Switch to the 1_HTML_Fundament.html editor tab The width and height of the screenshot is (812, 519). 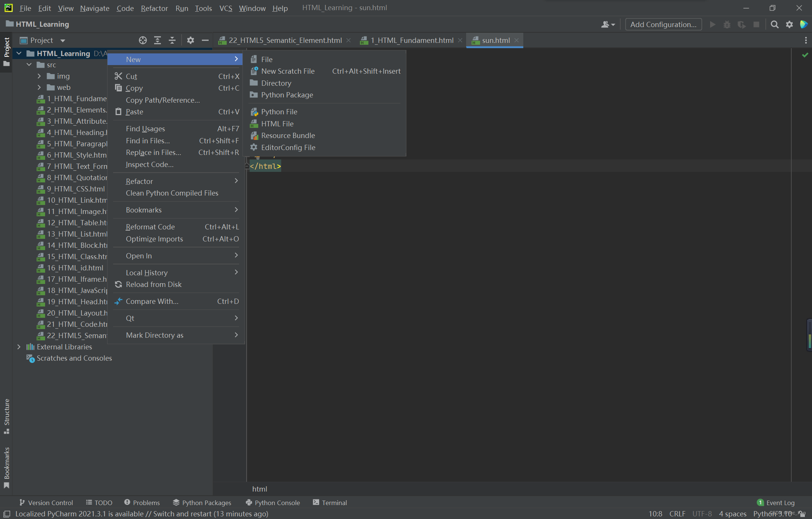click(x=412, y=40)
